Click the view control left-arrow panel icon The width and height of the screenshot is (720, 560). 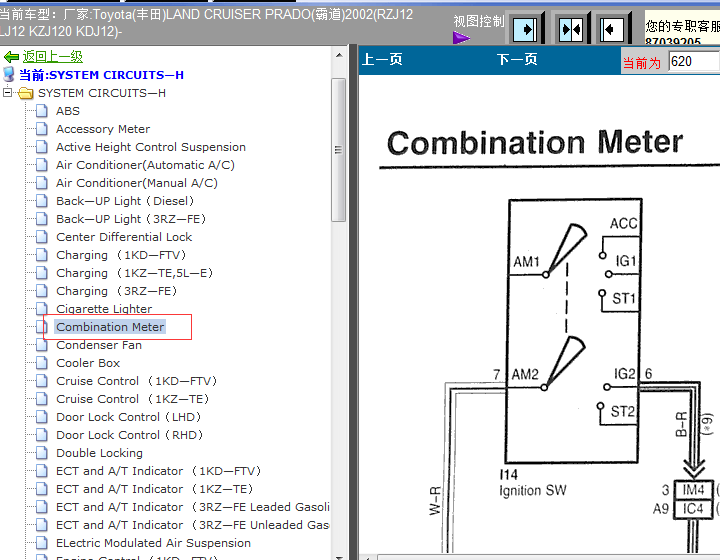tap(612, 29)
